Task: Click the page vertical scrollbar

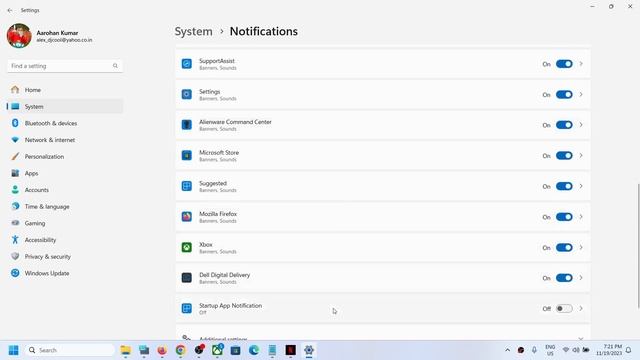Action: point(638,247)
